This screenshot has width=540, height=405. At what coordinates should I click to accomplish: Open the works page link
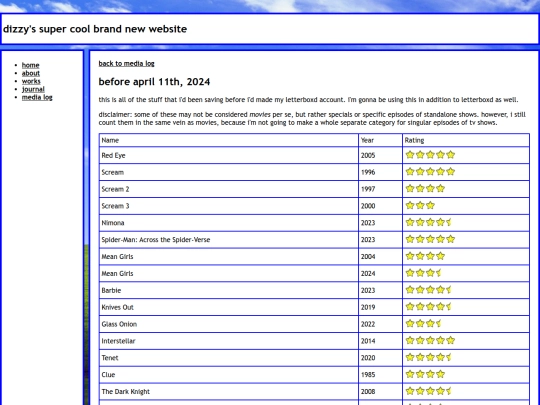point(31,81)
